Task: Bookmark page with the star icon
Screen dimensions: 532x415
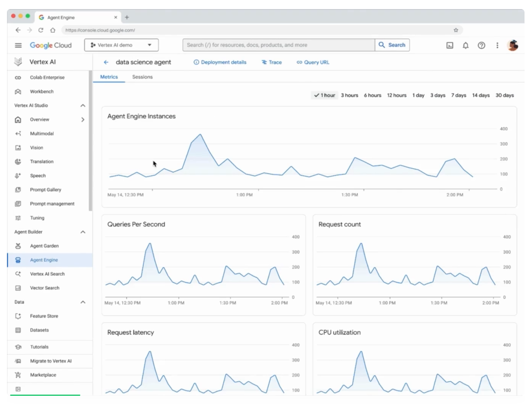Action: [456, 31]
